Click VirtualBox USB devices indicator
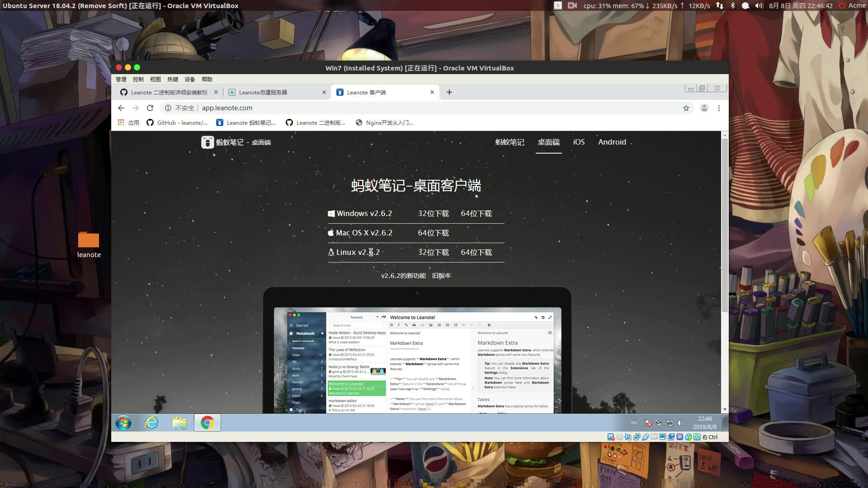 pyautogui.click(x=646, y=437)
